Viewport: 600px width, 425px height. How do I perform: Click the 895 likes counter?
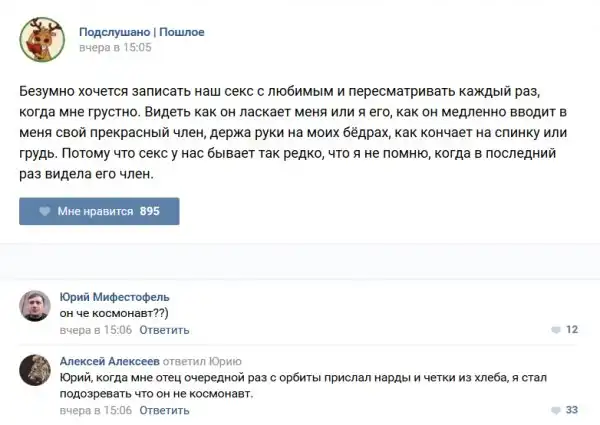[150, 212]
